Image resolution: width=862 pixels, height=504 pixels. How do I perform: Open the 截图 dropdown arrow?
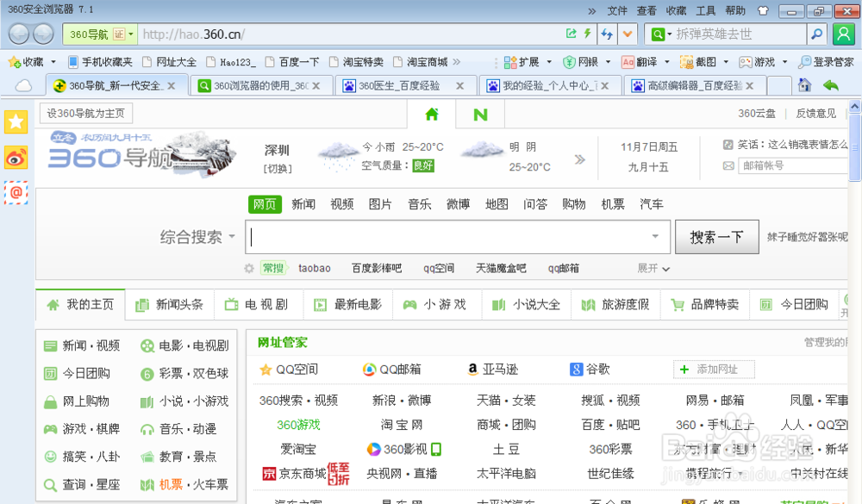click(726, 62)
